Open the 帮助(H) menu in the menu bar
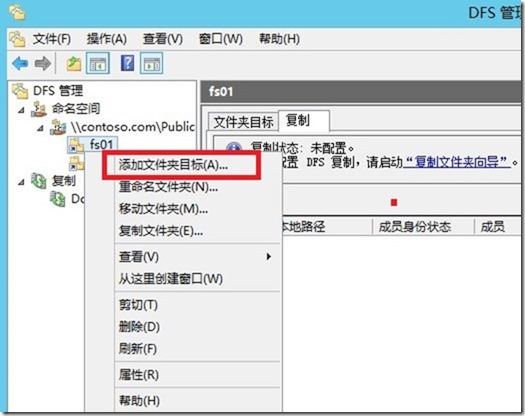 (x=280, y=39)
